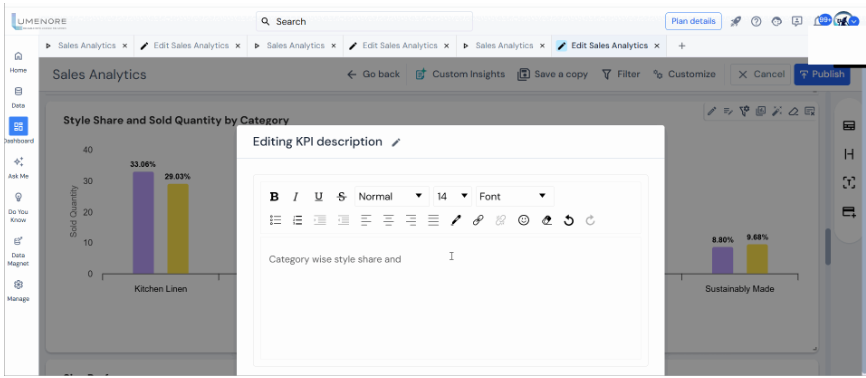This screenshot has width=866, height=378.
Task: Open the emoji picker
Action: point(524,220)
